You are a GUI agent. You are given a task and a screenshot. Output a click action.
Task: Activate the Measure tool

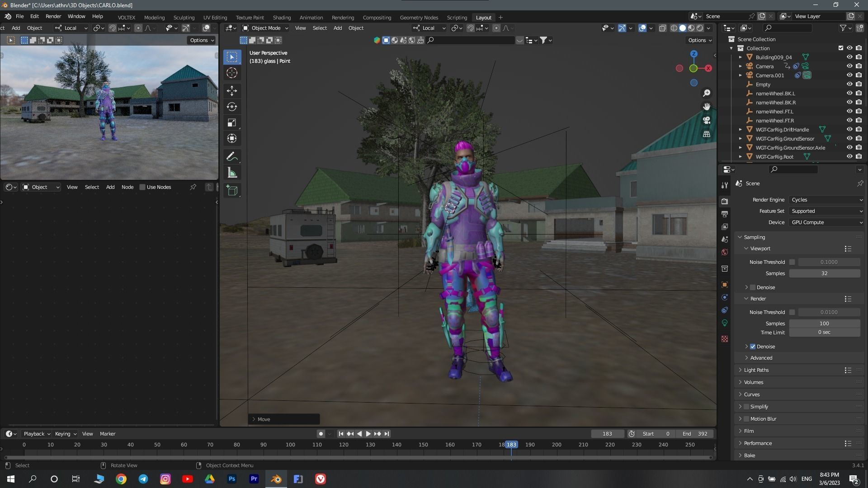tap(232, 173)
